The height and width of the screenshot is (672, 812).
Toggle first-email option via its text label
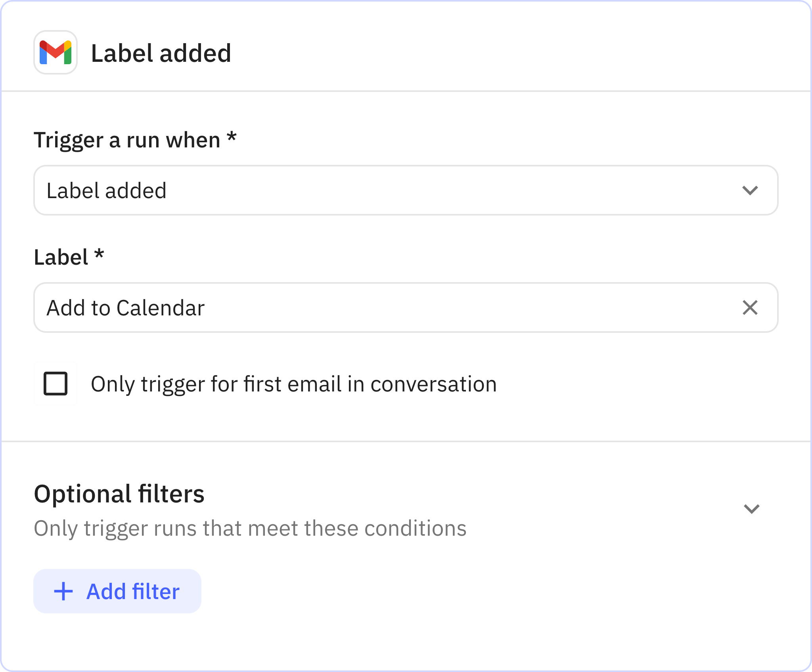tap(294, 384)
